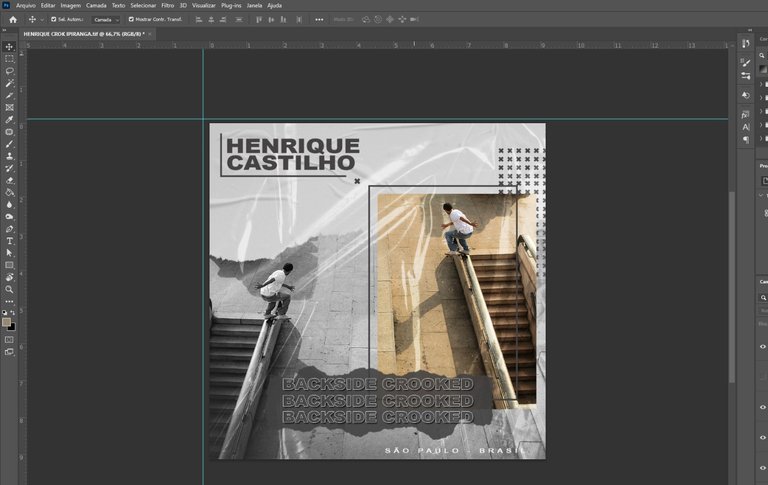The width and height of the screenshot is (768, 485).
Task: Select the Frame tool
Action: click(x=9, y=107)
